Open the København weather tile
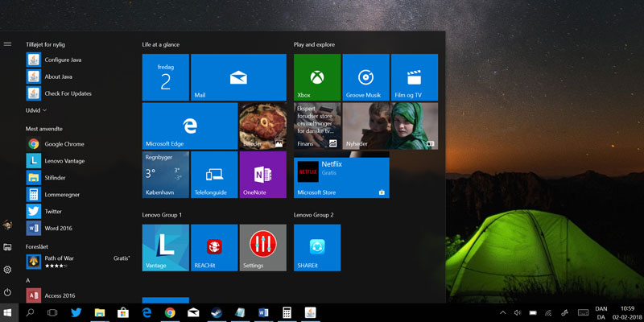The width and height of the screenshot is (644, 322). click(166, 175)
